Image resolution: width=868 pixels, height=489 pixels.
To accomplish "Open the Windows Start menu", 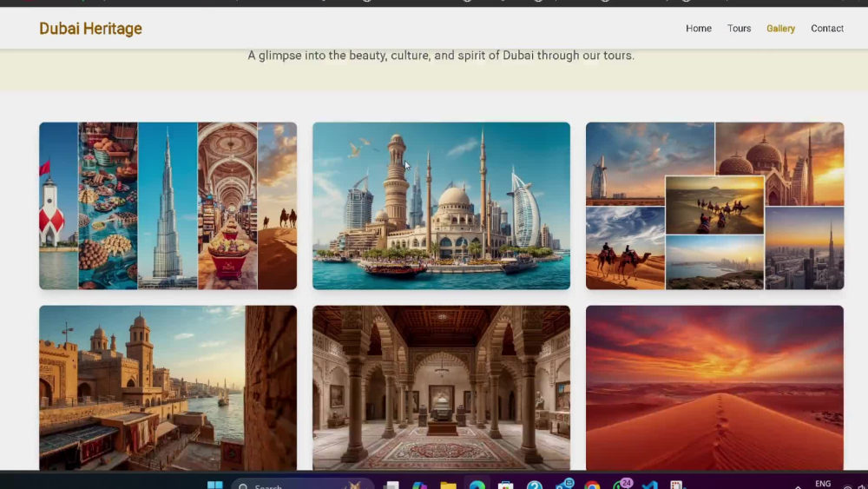I will point(214,485).
